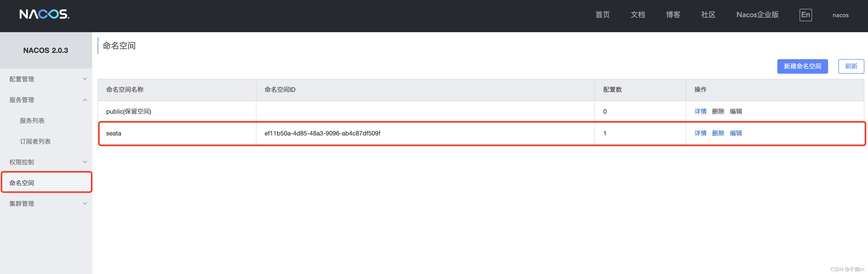The image size is (868, 274).
Task: Click the 刷新 button
Action: click(851, 66)
